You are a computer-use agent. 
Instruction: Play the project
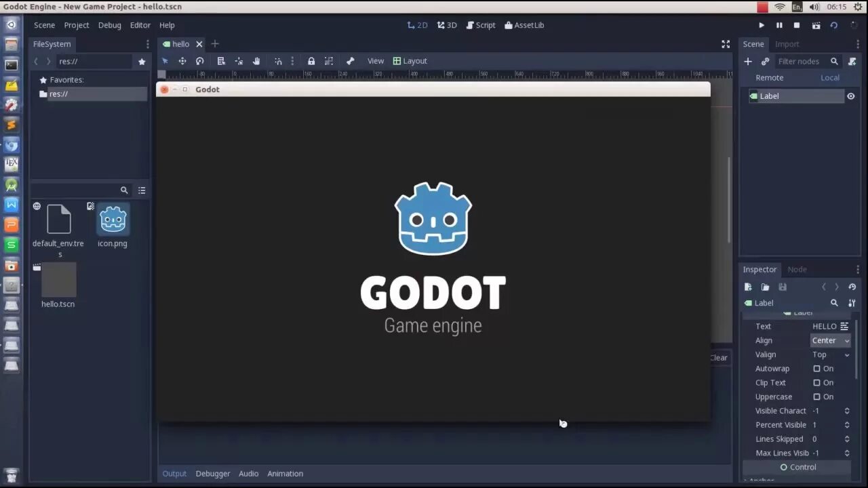tap(762, 25)
